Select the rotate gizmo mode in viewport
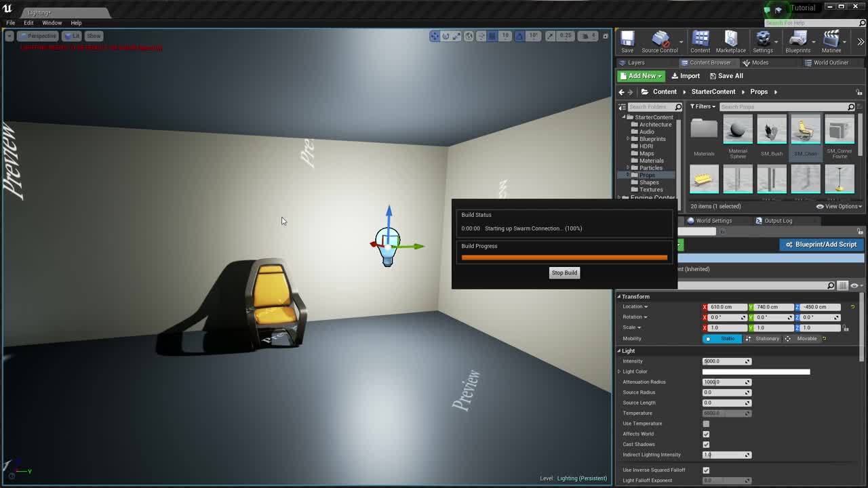This screenshot has height=488, width=868. [x=446, y=36]
